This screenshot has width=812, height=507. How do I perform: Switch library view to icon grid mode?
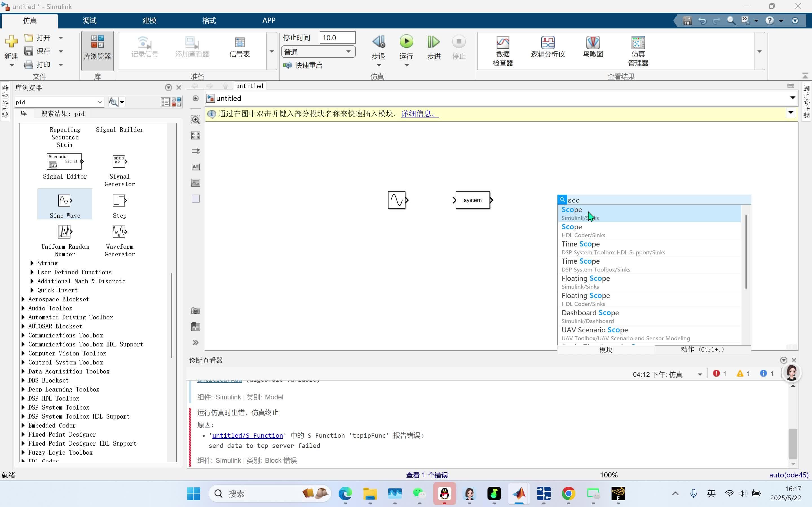[176, 102]
